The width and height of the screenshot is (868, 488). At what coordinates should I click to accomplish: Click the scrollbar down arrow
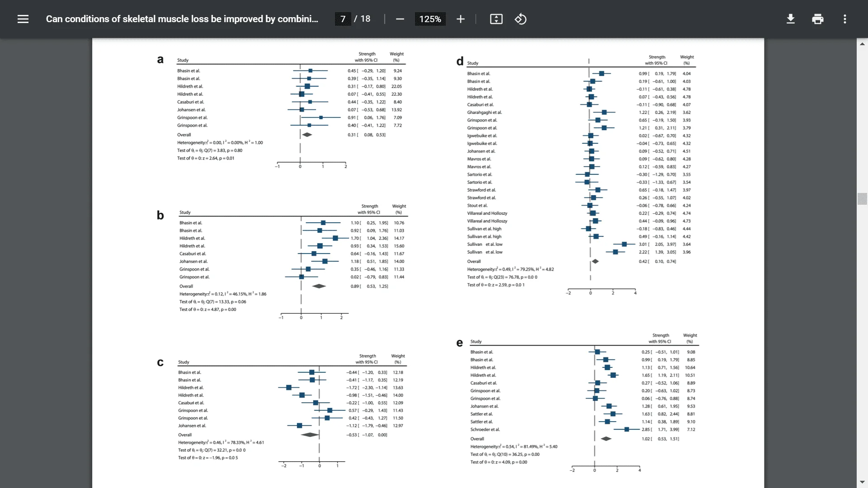(x=862, y=482)
